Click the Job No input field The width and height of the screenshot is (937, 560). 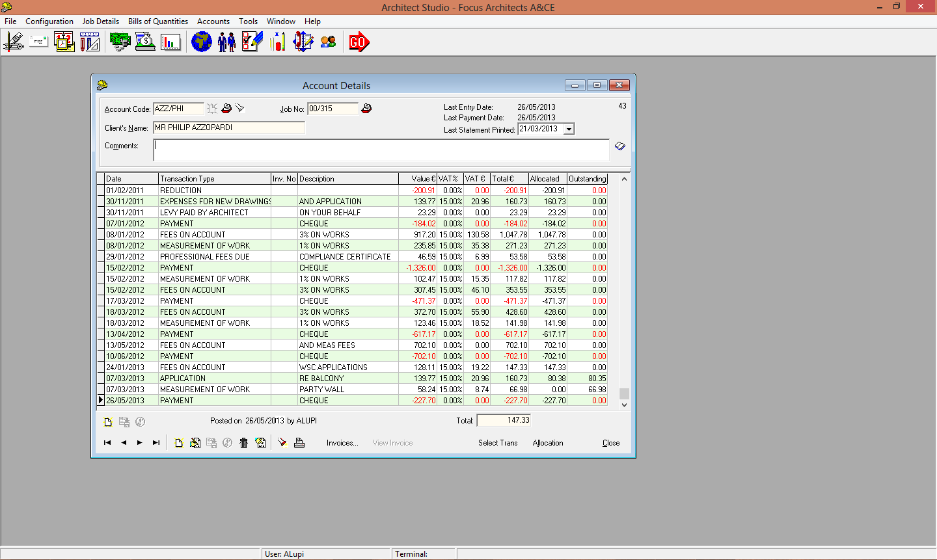(x=333, y=109)
